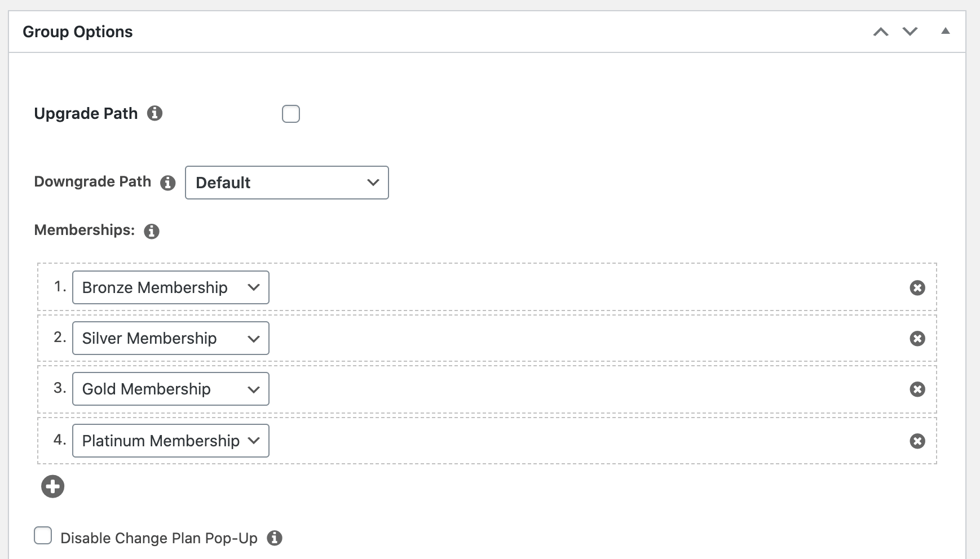
Task: Click the Downgrade Path info icon
Action: [x=168, y=183]
